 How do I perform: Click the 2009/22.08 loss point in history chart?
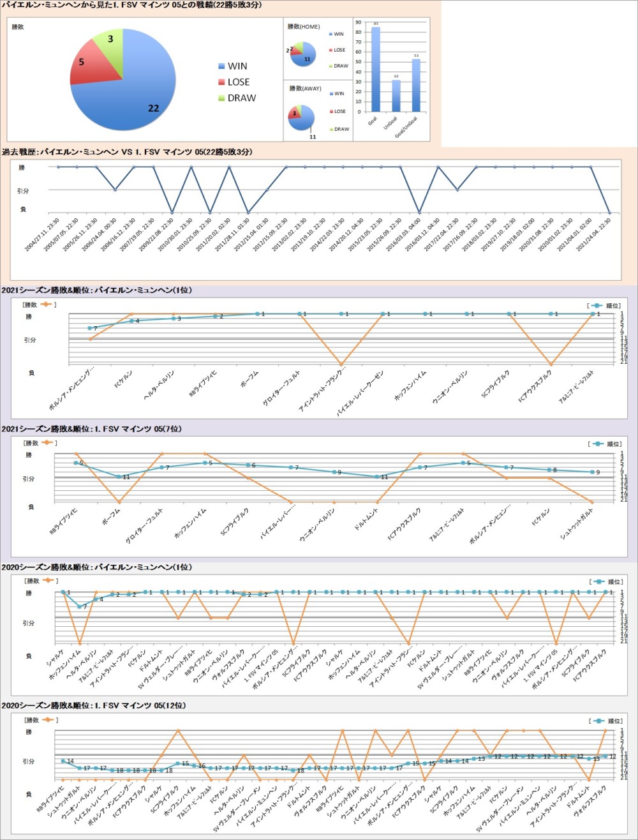(x=172, y=213)
